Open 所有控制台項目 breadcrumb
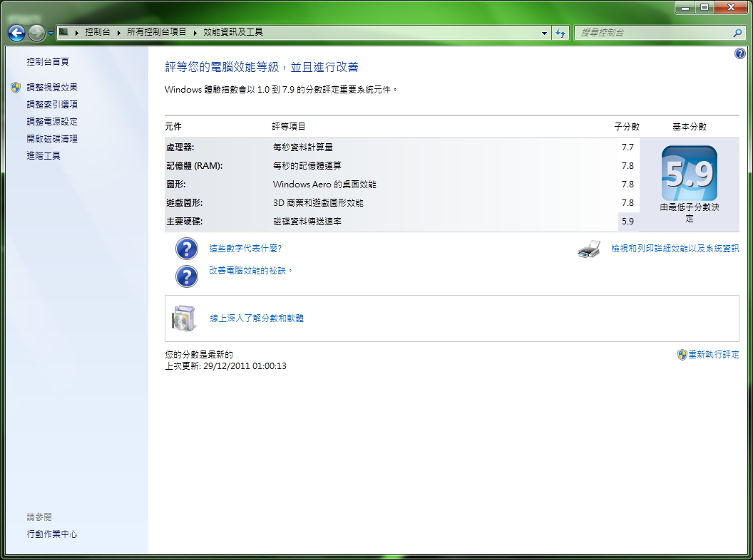Viewport: 753px width, 560px height. click(157, 32)
